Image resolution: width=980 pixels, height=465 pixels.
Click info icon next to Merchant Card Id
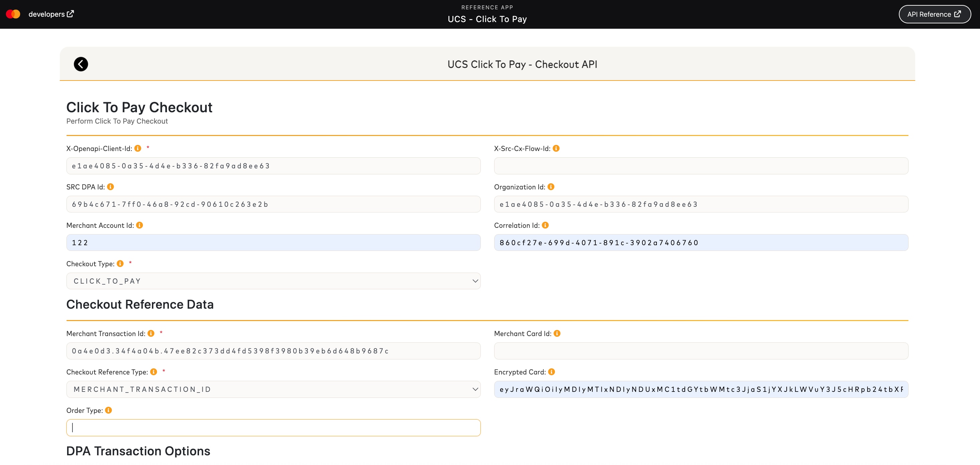click(x=557, y=333)
